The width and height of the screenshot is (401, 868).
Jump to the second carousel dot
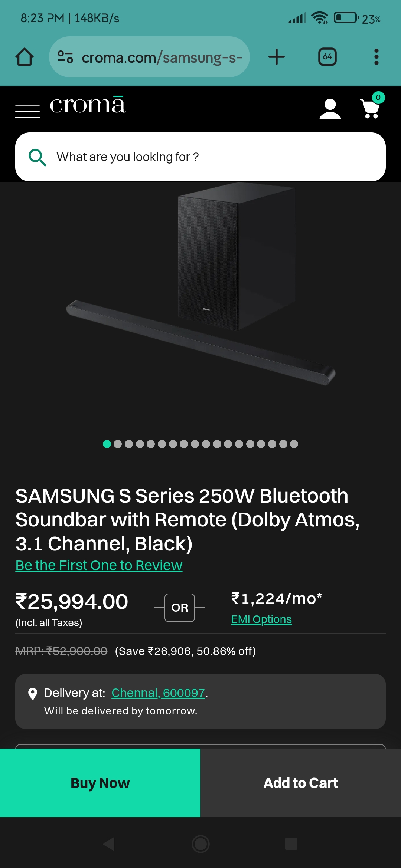[118, 444]
